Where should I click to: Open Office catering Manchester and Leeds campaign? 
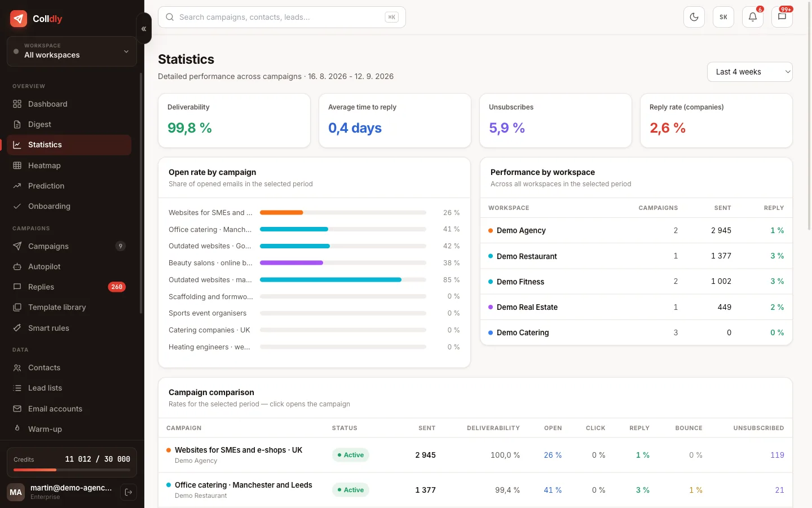click(244, 485)
